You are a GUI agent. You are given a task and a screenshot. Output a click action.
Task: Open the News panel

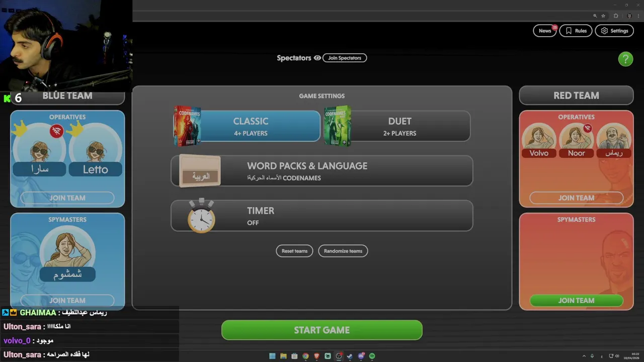click(x=545, y=31)
